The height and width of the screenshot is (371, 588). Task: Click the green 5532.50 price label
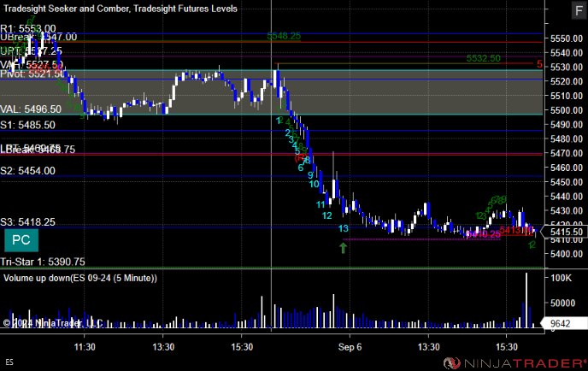click(x=484, y=58)
